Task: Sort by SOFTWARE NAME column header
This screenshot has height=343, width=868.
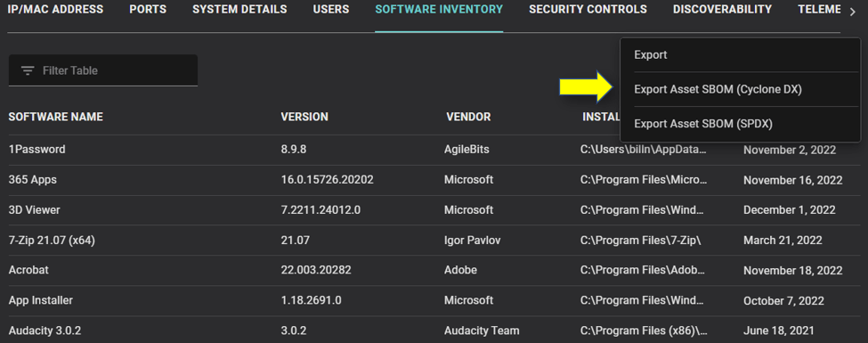Action: click(56, 117)
